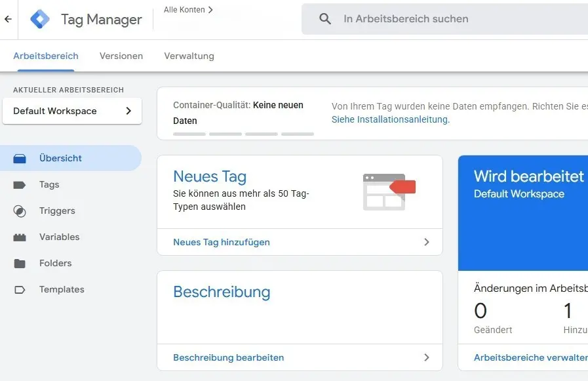
Task: Select Folders in the sidebar
Action: 54,263
